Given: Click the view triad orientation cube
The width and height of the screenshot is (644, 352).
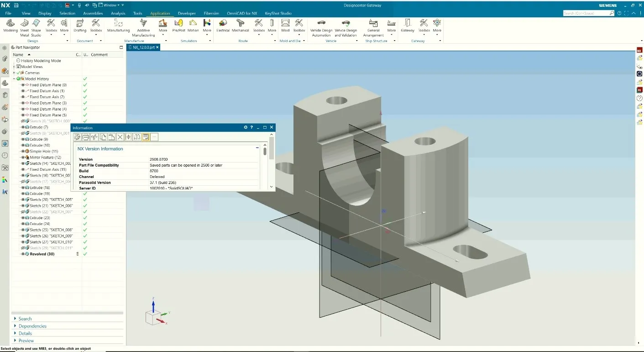Looking at the screenshot, I should (x=153, y=317).
